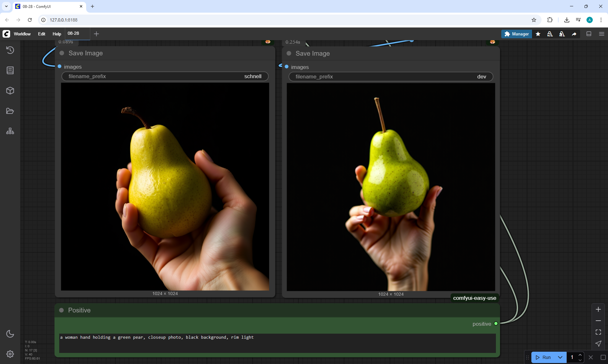The height and width of the screenshot is (364, 608).
Task: Click the Manager button
Action: [516, 34]
